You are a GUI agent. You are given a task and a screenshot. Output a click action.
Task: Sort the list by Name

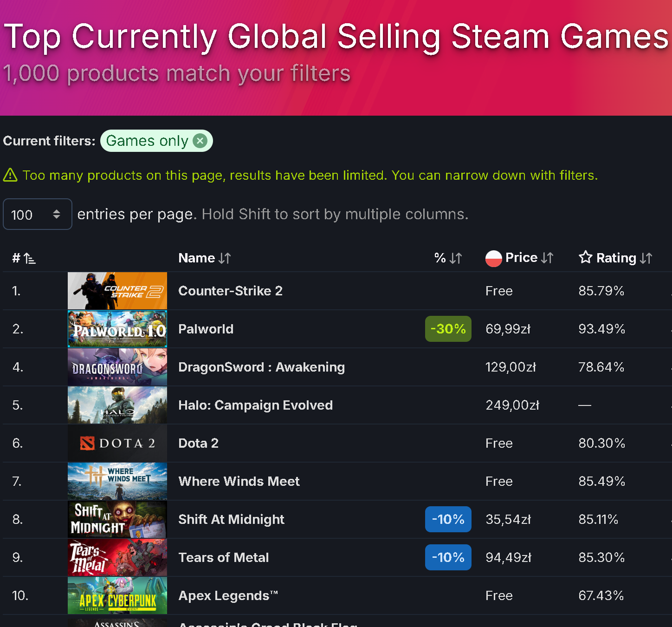click(x=205, y=258)
